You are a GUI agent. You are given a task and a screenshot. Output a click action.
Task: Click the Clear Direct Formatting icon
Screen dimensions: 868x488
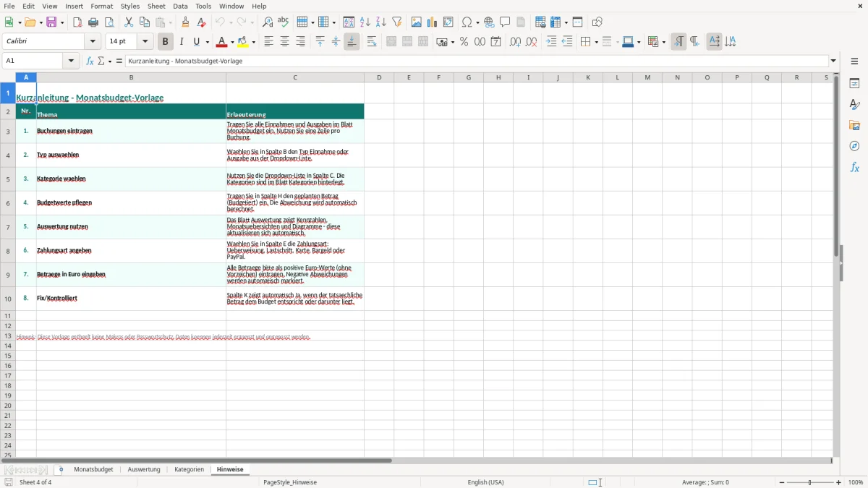pos(201,22)
